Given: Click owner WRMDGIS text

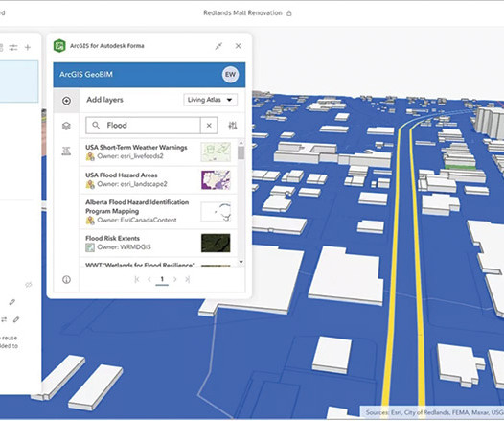Looking at the screenshot, I should [124, 247].
